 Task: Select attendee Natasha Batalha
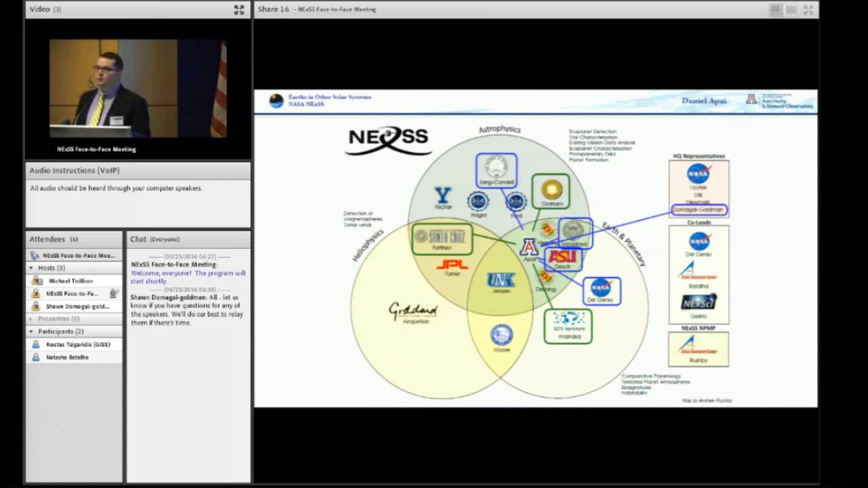tap(75, 357)
